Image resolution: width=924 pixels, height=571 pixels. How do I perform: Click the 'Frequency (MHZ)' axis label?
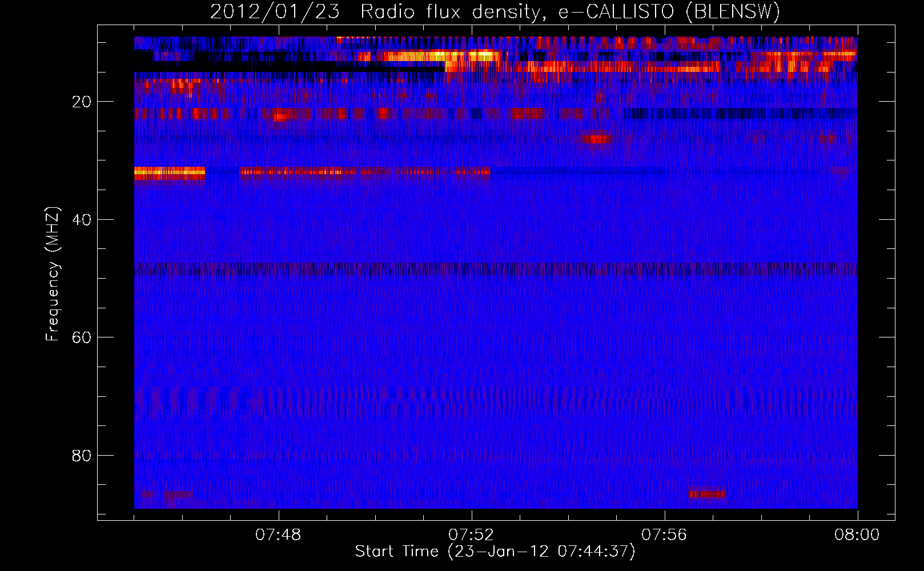(53, 275)
